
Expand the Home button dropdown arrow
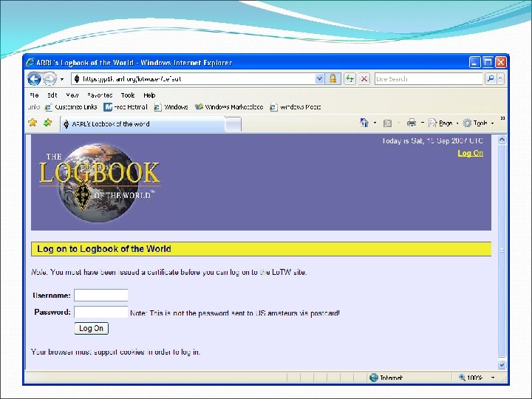tap(375, 123)
